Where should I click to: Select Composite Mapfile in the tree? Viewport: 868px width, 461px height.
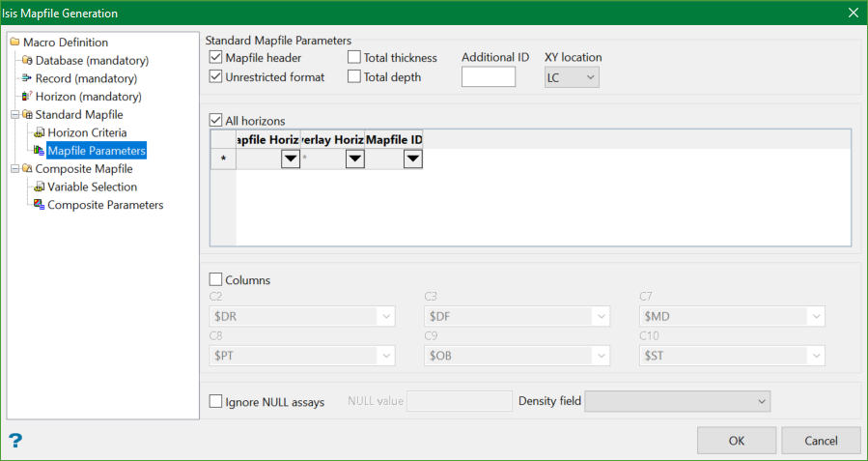(x=84, y=169)
